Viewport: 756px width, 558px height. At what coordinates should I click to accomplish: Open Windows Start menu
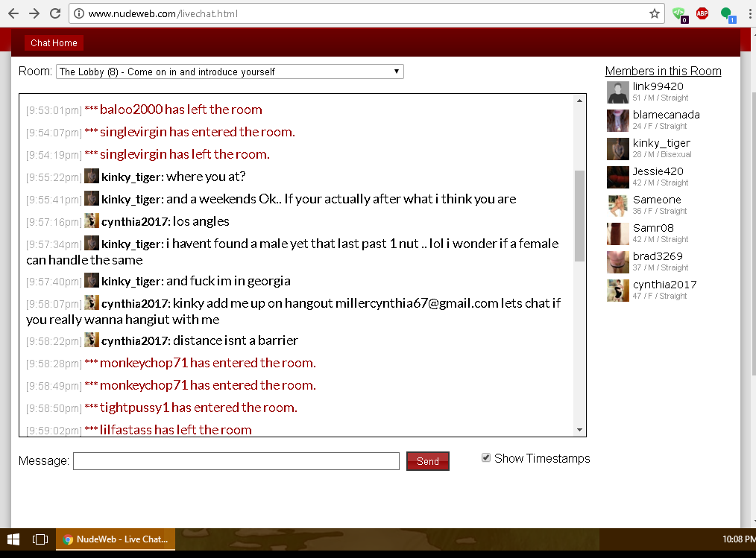(x=13, y=539)
